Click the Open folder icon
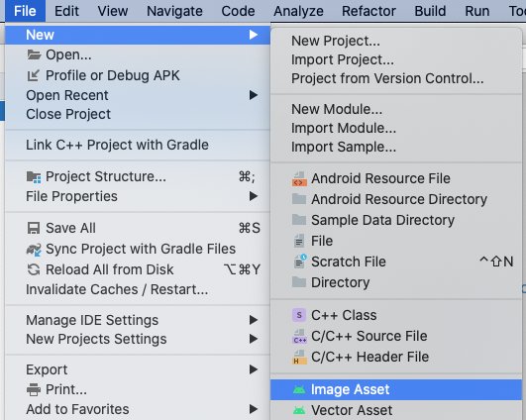This screenshot has height=420, width=526. tap(34, 54)
